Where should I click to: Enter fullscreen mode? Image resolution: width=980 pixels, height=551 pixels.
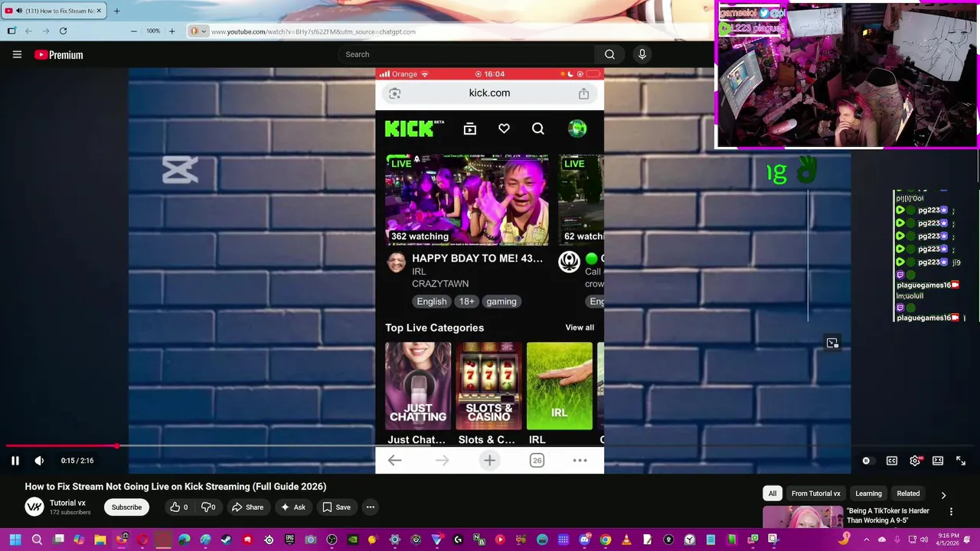tap(961, 461)
